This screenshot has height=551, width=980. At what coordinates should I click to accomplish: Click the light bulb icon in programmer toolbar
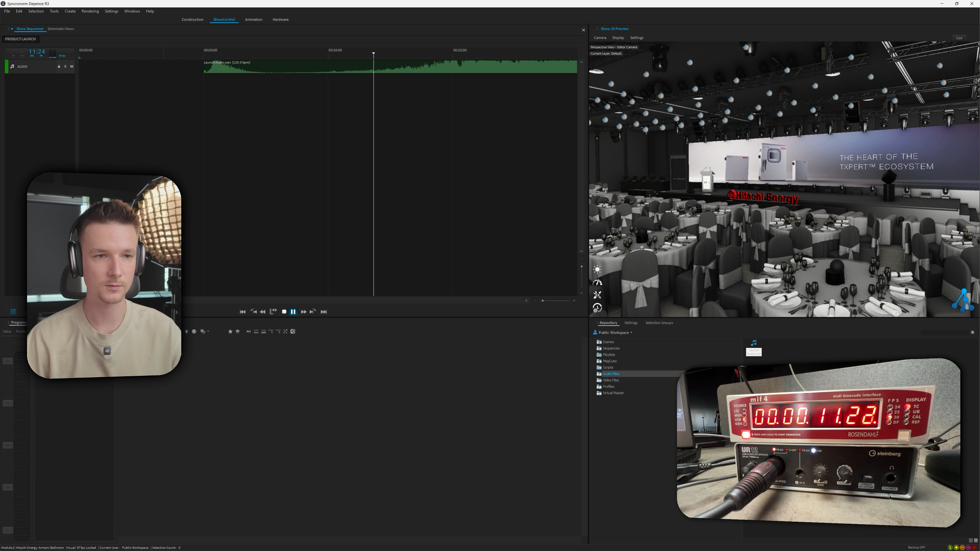186,332
